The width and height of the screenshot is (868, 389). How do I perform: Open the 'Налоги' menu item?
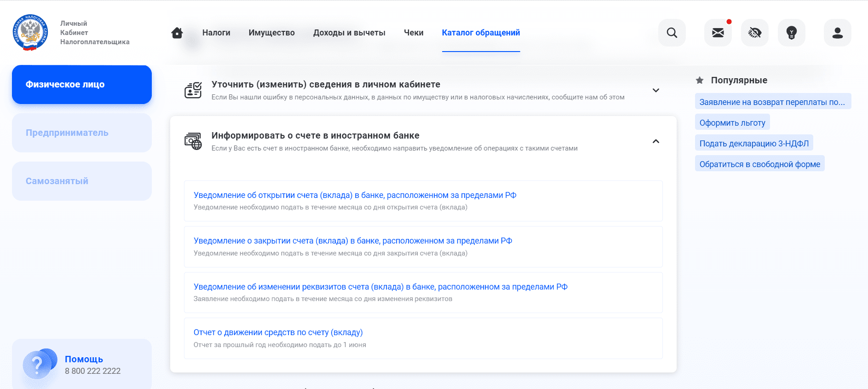(x=216, y=33)
